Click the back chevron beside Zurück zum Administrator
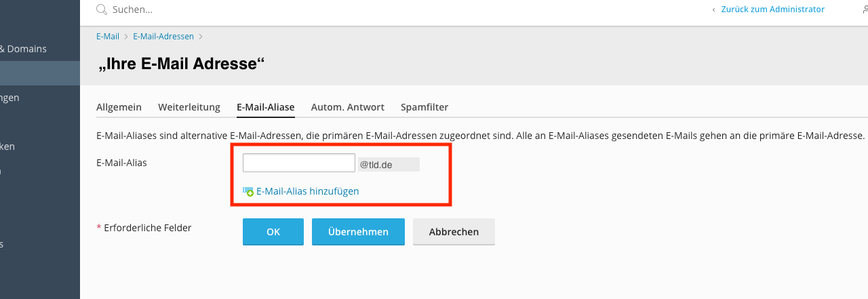 (713, 9)
